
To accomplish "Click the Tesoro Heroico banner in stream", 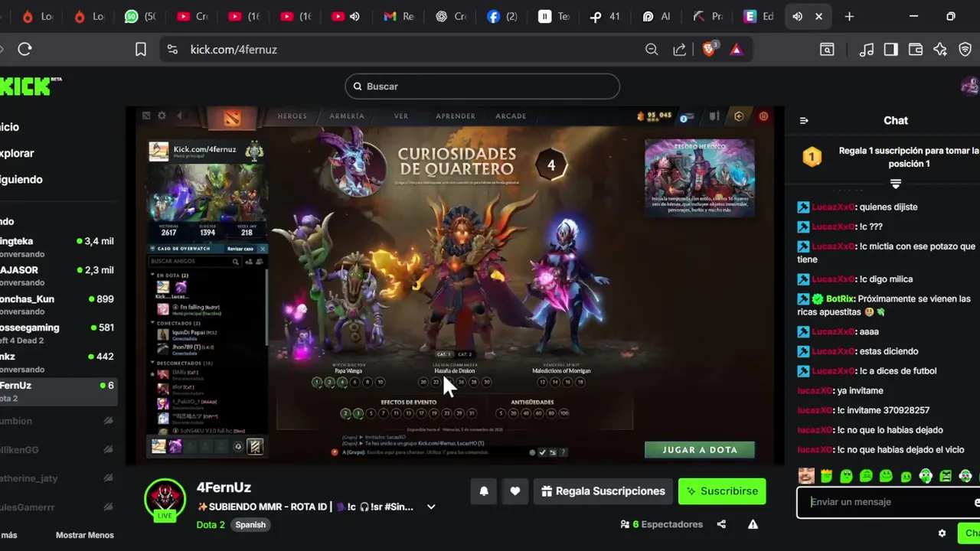I will click(699, 178).
